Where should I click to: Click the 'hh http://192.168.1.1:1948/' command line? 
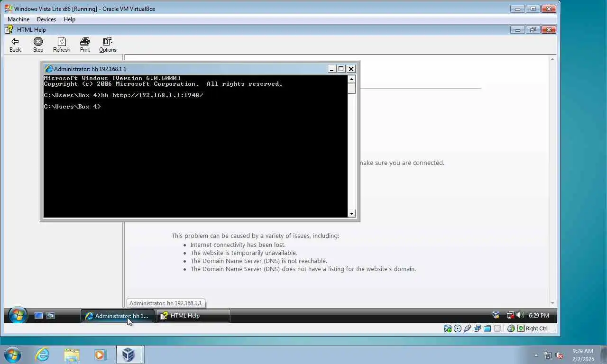tap(123, 95)
